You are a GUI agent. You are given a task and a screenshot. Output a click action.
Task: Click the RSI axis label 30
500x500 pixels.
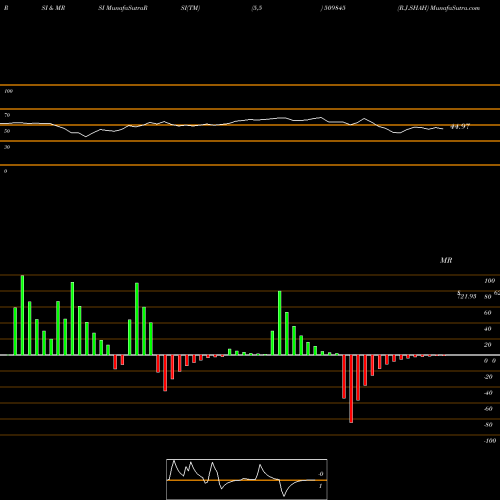coord(7,147)
